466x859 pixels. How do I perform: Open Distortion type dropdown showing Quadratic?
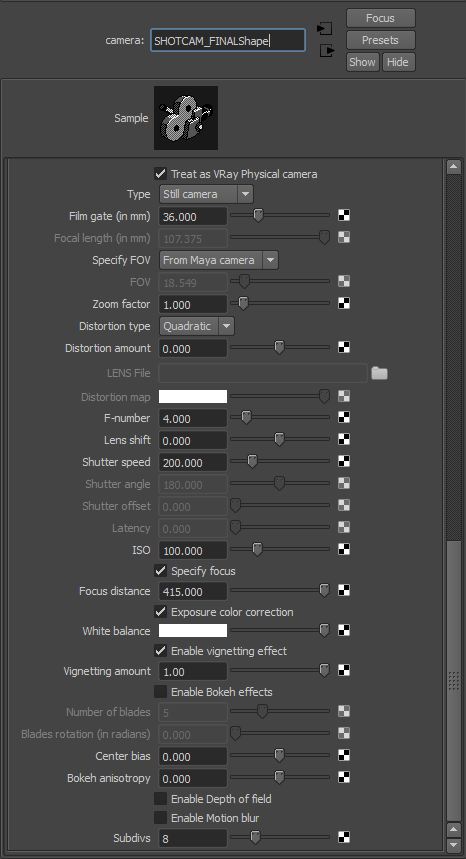click(x=197, y=326)
